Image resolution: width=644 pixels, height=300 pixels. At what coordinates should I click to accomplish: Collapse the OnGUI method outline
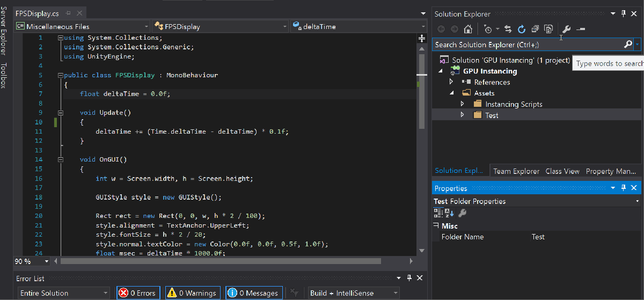61,159
